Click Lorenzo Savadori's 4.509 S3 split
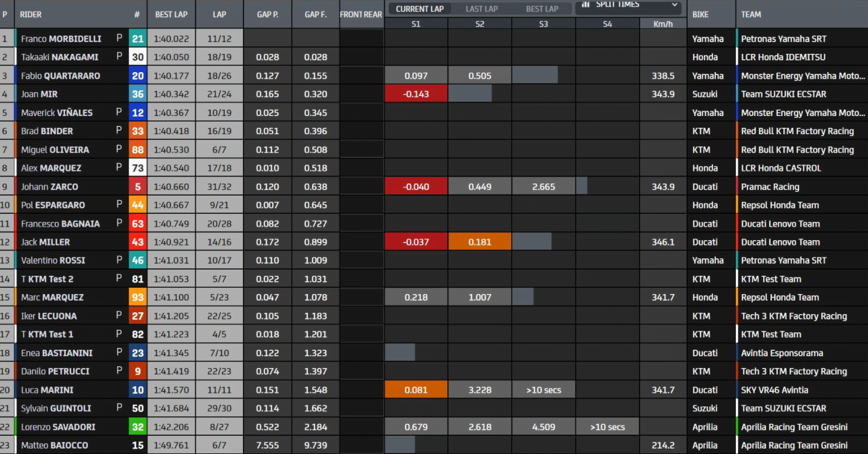 click(544, 427)
